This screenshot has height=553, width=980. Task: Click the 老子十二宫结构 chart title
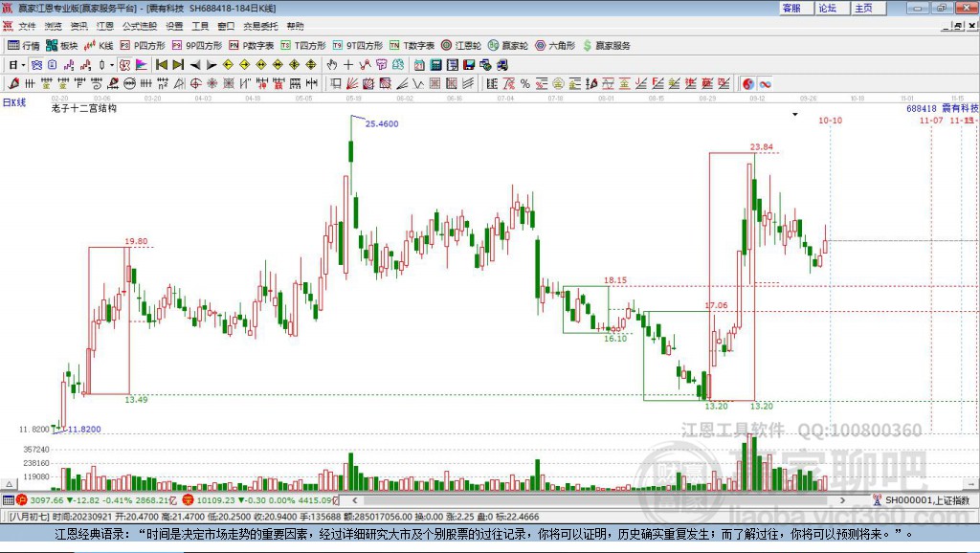click(x=84, y=108)
